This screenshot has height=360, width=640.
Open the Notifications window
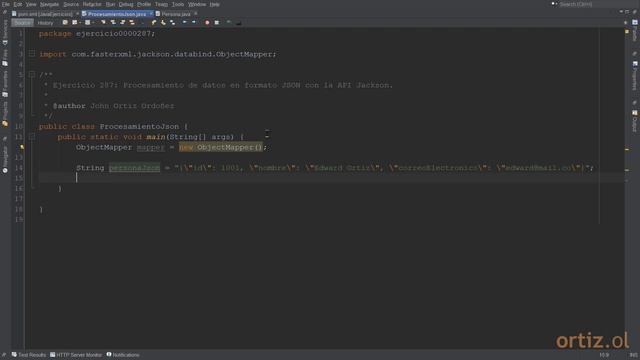click(123, 355)
